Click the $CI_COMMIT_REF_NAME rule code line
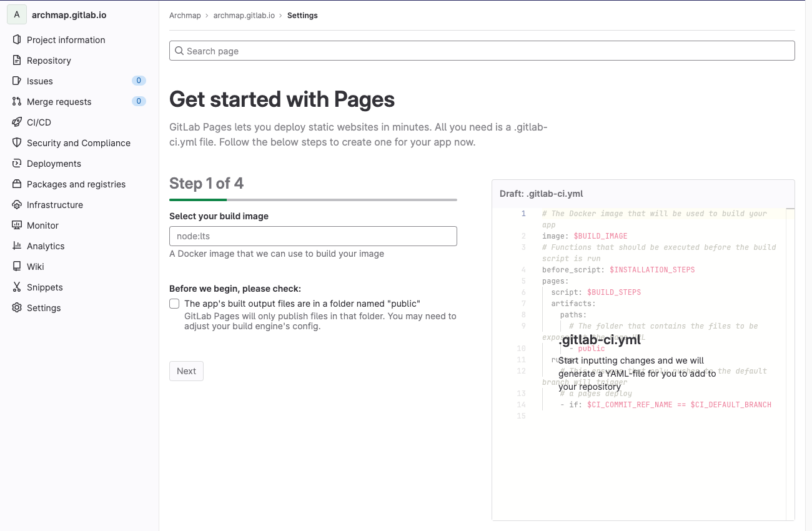The width and height of the screenshot is (812, 531). click(x=666, y=405)
